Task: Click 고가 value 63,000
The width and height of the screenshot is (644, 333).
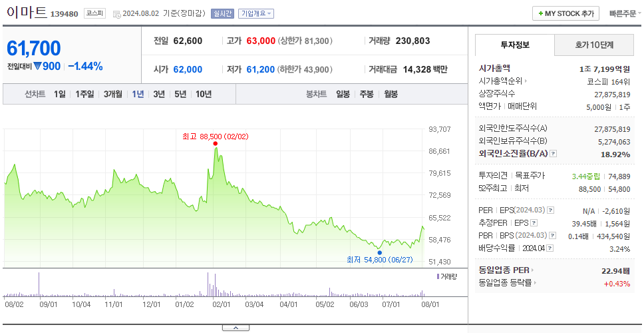Action: pyautogui.click(x=261, y=41)
